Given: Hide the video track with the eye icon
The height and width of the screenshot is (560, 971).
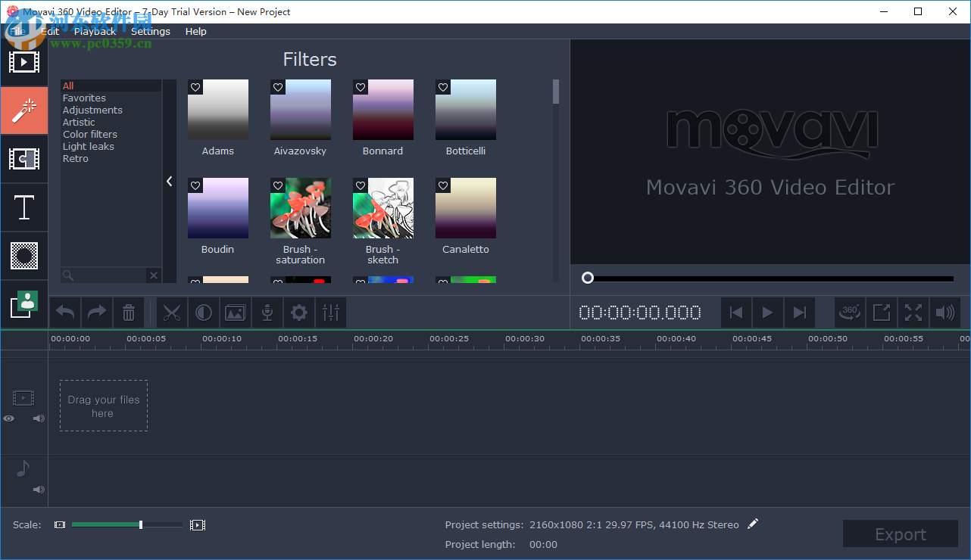Looking at the screenshot, I should 8,418.
